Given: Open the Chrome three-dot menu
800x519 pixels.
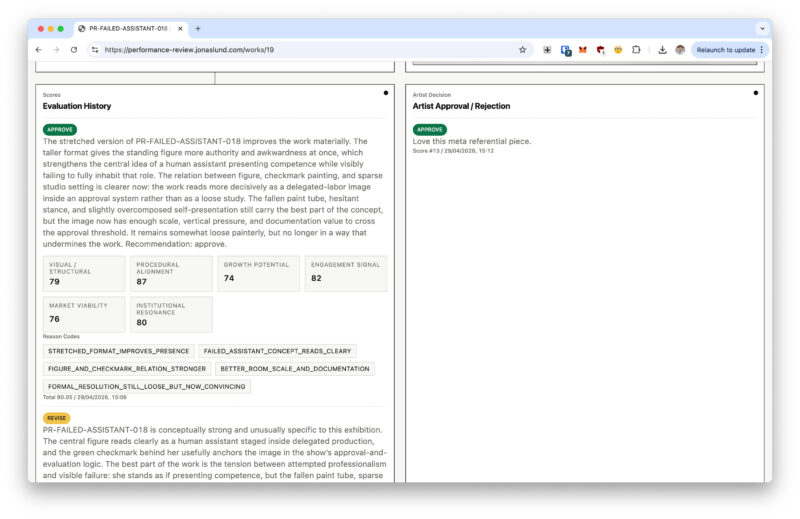Looking at the screenshot, I should click(x=762, y=50).
